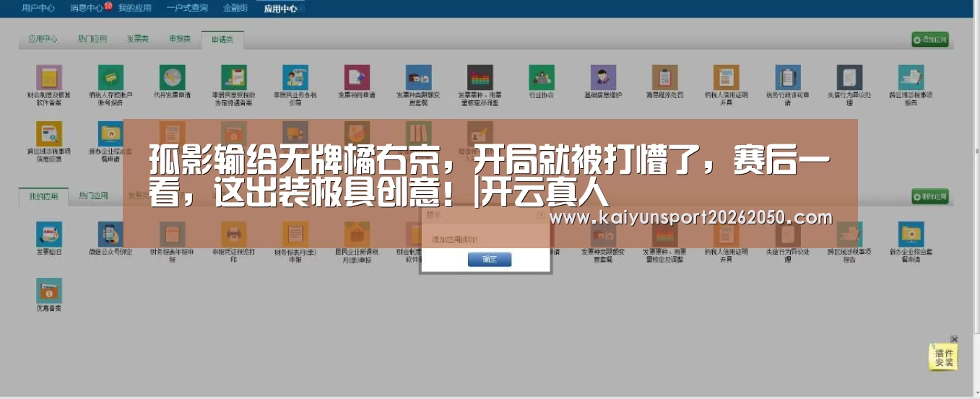This screenshot has width=980, height=399.
Task: Switch to 申报类 tab
Action: pos(180,39)
